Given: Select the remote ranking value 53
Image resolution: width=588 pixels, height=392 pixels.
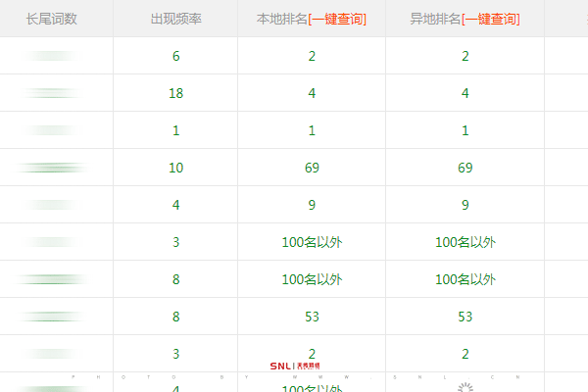Looking at the screenshot, I should point(465,317).
